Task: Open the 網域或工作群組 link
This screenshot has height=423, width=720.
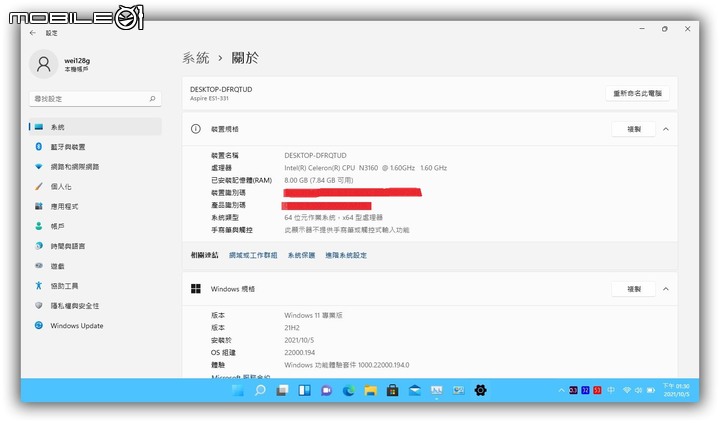Action: click(x=253, y=255)
